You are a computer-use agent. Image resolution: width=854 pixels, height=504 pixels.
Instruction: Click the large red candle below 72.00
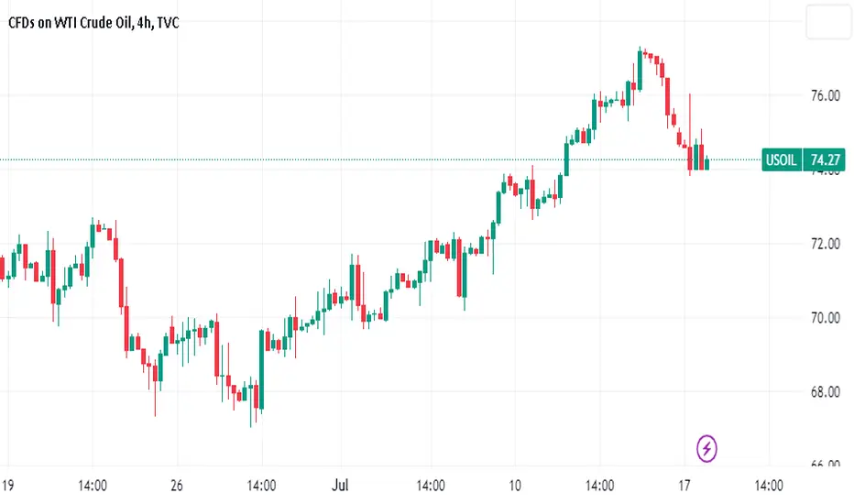click(459, 268)
